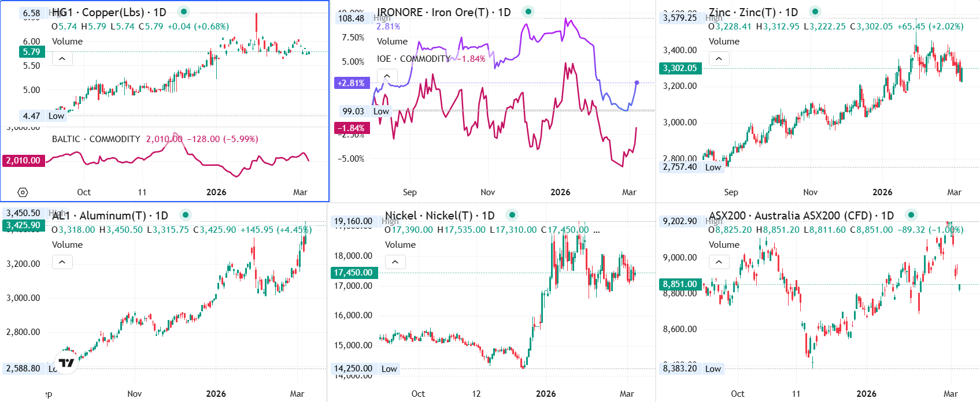The image size is (980, 402).
Task: Collapse the Nickel chart legend arrow
Action: 395,262
